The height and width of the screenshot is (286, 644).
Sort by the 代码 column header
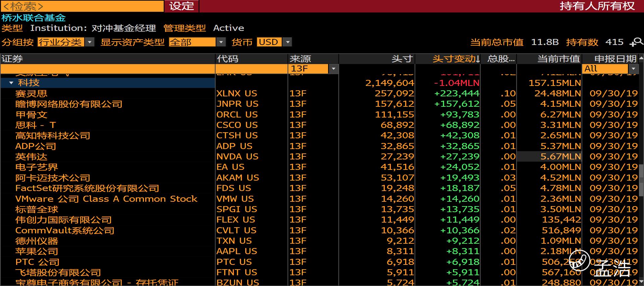252,59
